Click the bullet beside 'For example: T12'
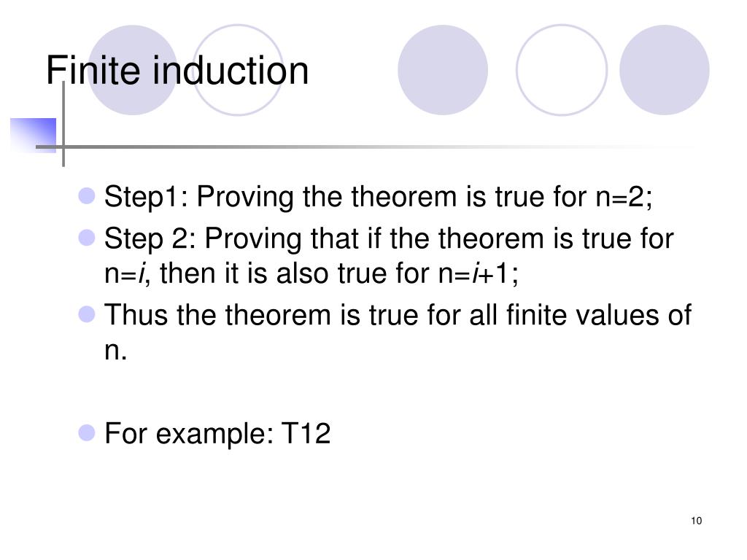 87,433
